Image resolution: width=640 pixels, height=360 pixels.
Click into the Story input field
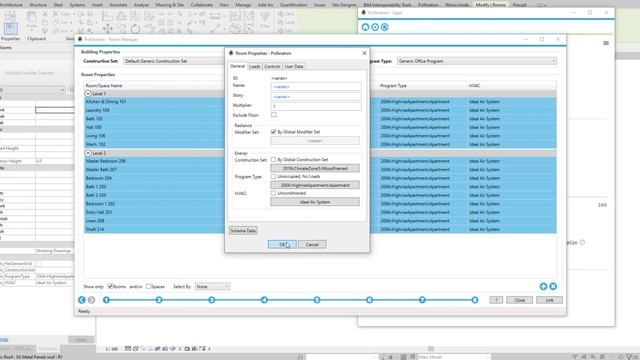(316, 96)
